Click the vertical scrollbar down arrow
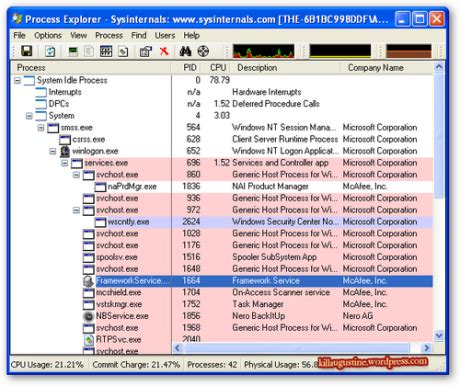 point(439,335)
